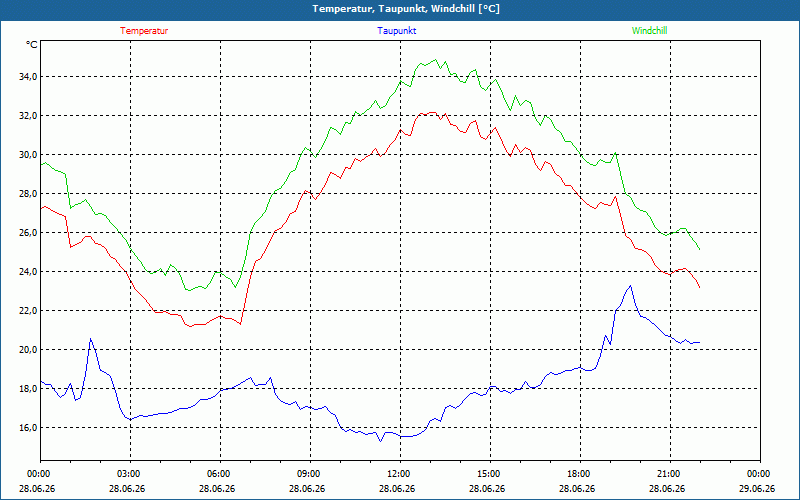
Task: Click the red Temperatur peak near 13:00
Action: tap(433, 112)
